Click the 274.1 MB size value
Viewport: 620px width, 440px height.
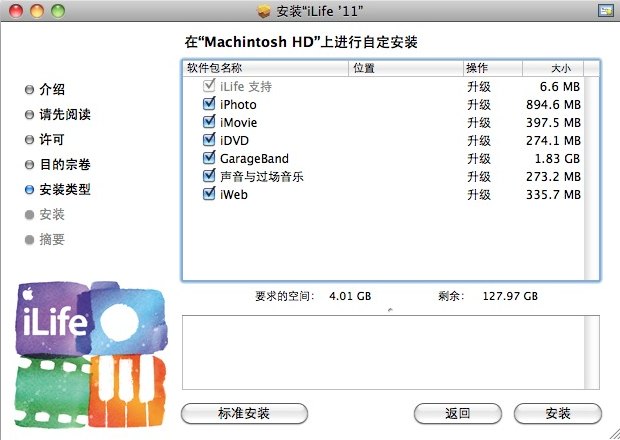click(x=553, y=140)
